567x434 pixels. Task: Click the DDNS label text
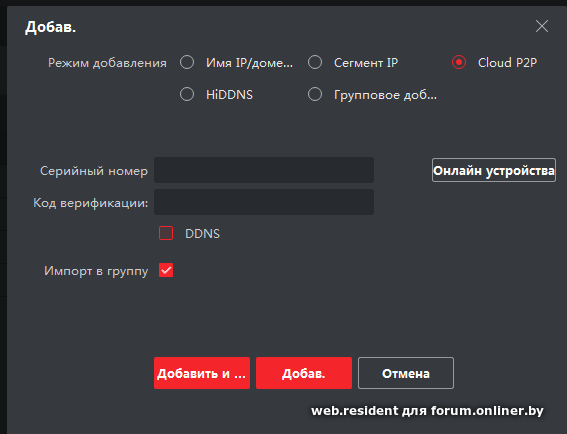coord(202,234)
